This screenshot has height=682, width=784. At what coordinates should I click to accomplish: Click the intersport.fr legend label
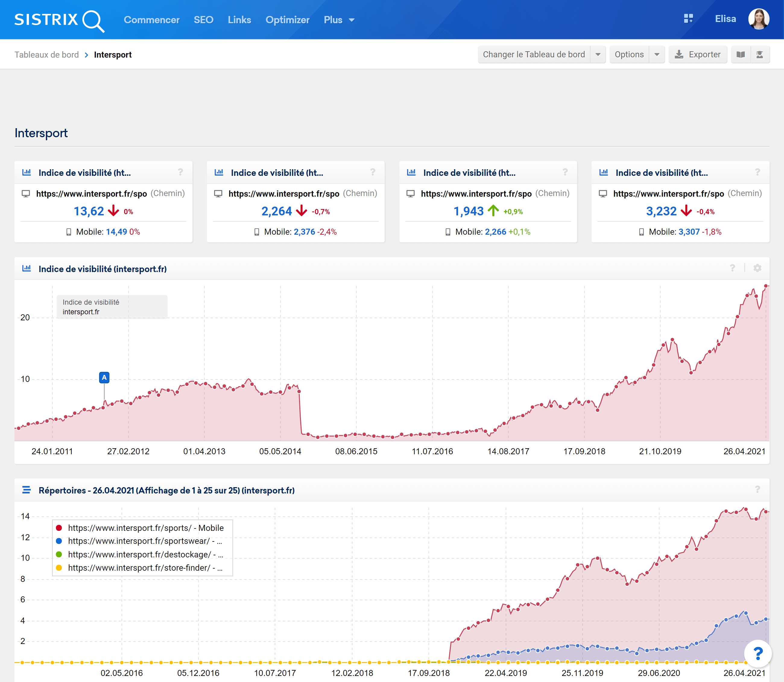pyautogui.click(x=81, y=312)
